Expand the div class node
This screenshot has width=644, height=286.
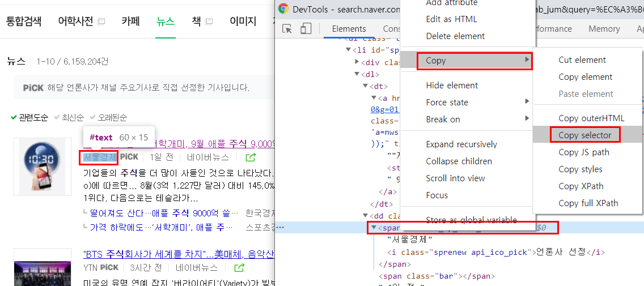point(357,62)
